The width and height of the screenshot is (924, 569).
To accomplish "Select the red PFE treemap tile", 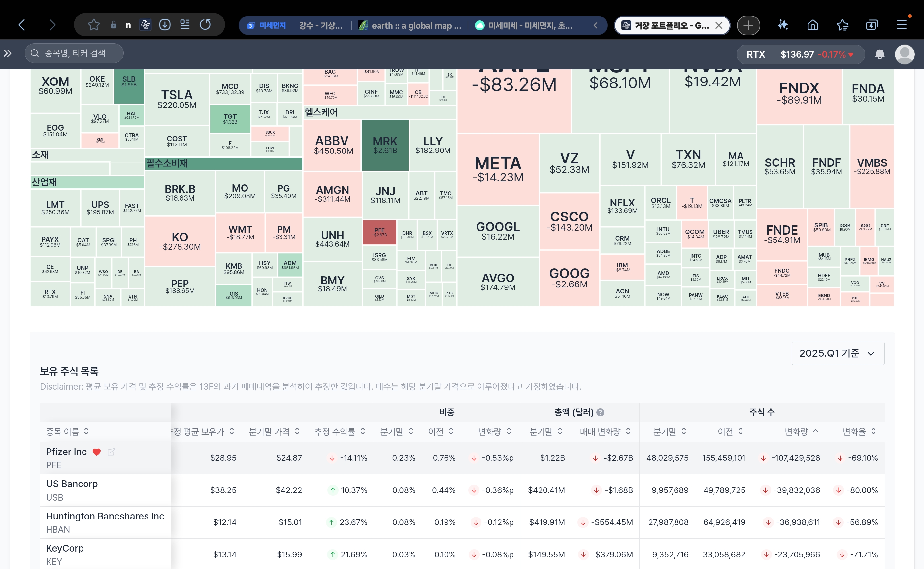I will coord(379,232).
